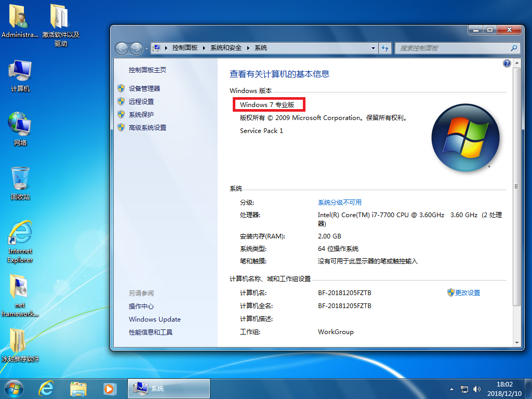Expand the arrow after 系统和安全 breadcrumb
The width and height of the screenshot is (532, 399).
point(248,48)
